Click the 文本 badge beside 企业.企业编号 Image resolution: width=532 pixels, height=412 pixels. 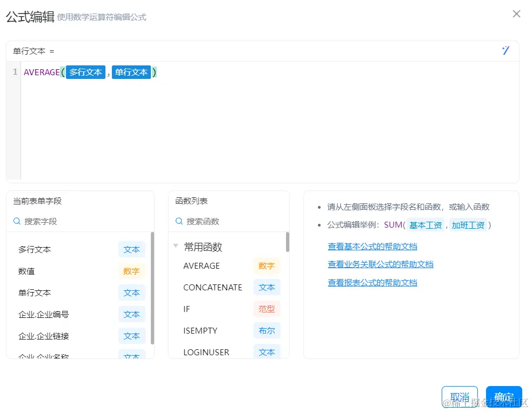click(x=131, y=315)
